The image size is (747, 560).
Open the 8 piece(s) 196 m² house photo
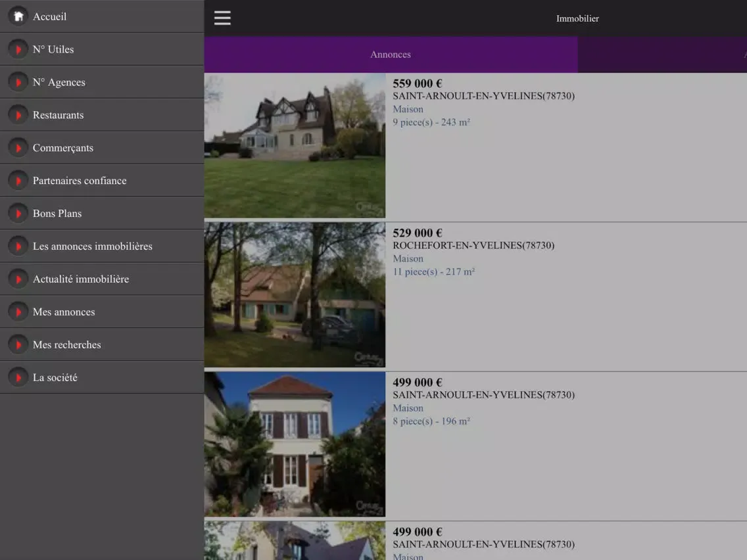pos(295,445)
